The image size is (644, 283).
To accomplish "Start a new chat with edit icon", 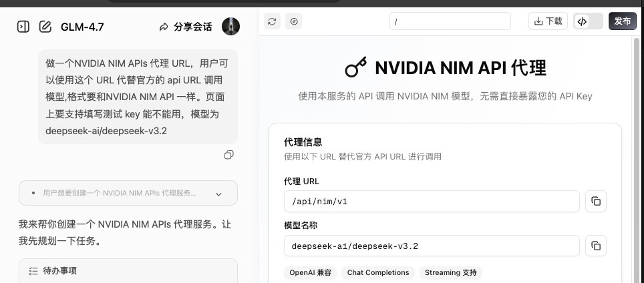I will coord(45,27).
